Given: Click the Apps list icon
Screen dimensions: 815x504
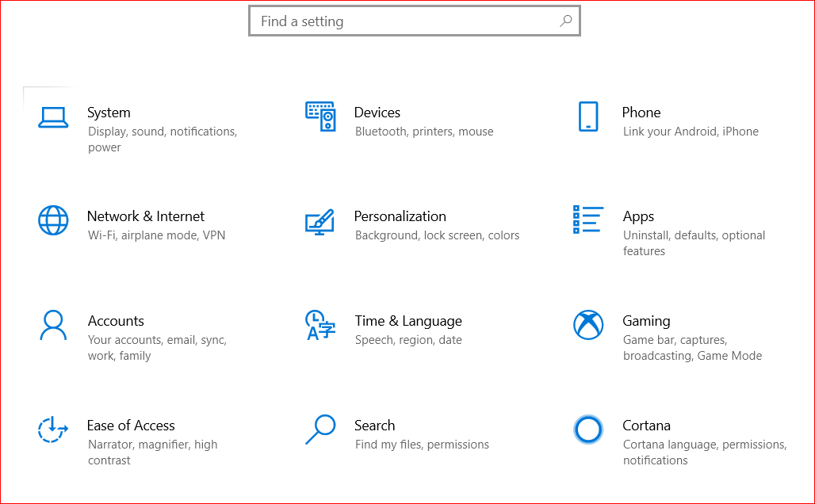Looking at the screenshot, I should (588, 220).
